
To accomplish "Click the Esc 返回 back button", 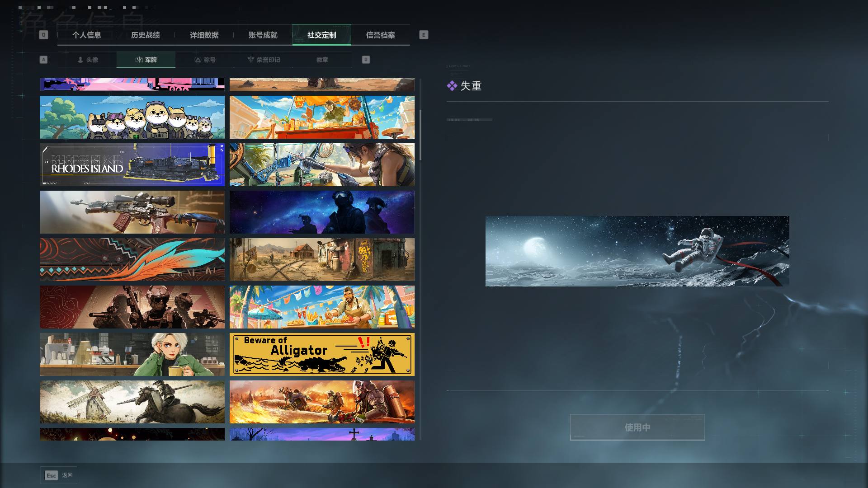I will (x=59, y=475).
